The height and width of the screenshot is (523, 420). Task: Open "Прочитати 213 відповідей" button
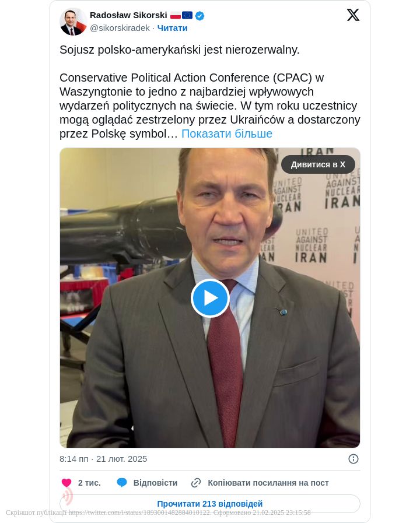(x=210, y=504)
